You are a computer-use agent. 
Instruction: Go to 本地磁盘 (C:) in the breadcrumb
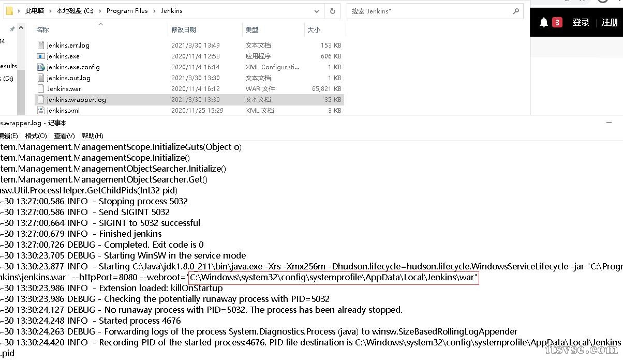click(x=75, y=11)
